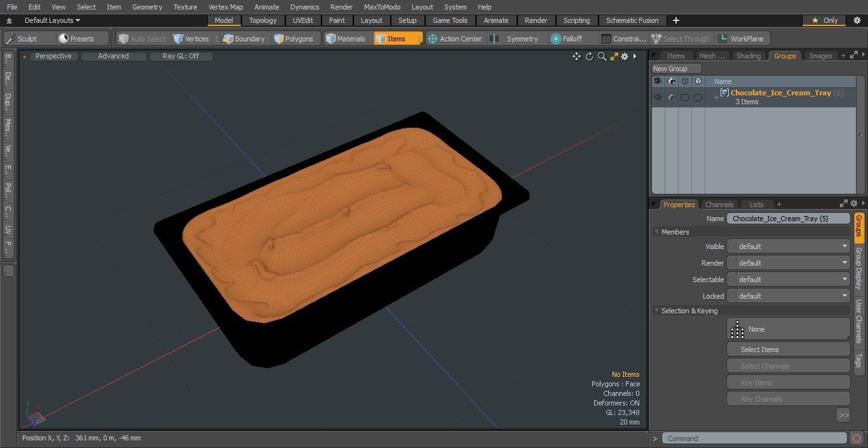The image size is (868, 448).
Task: Open the Shading panel tab
Action: tap(749, 56)
